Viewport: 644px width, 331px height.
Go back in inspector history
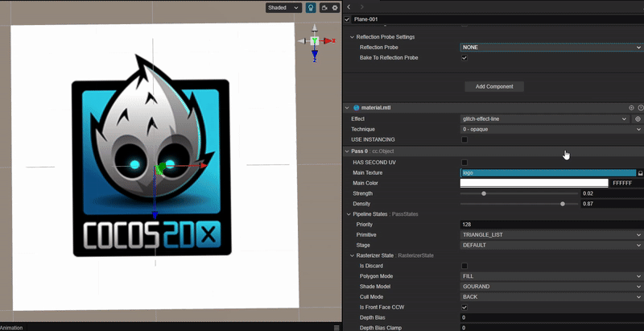(349, 7)
